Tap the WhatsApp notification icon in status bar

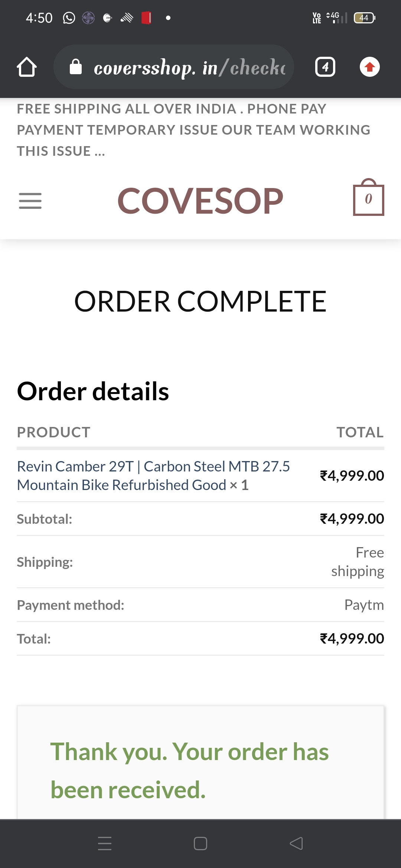[69, 18]
